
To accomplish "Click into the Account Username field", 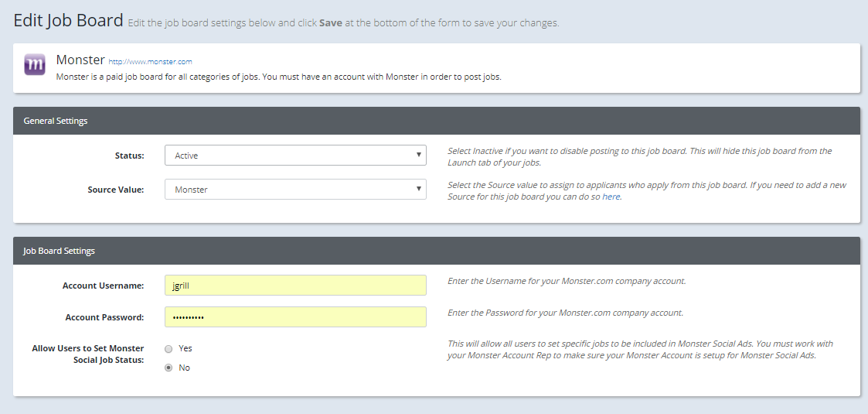I will 295,286.
